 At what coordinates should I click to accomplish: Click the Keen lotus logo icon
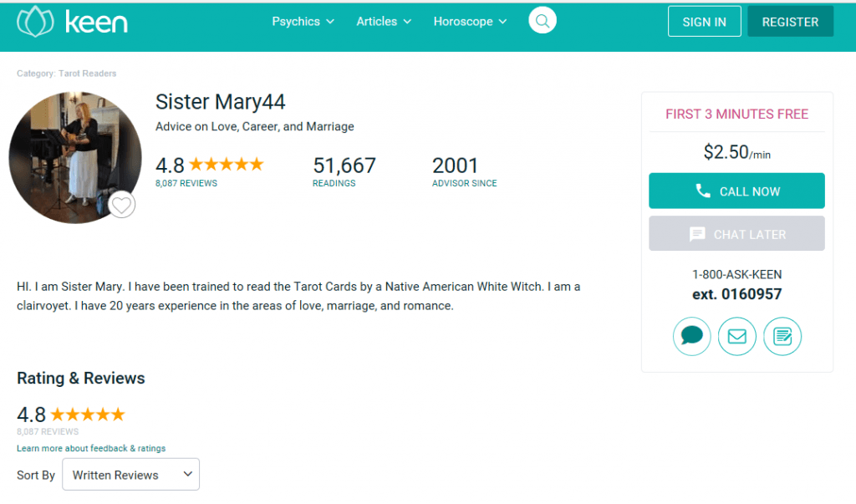(35, 22)
